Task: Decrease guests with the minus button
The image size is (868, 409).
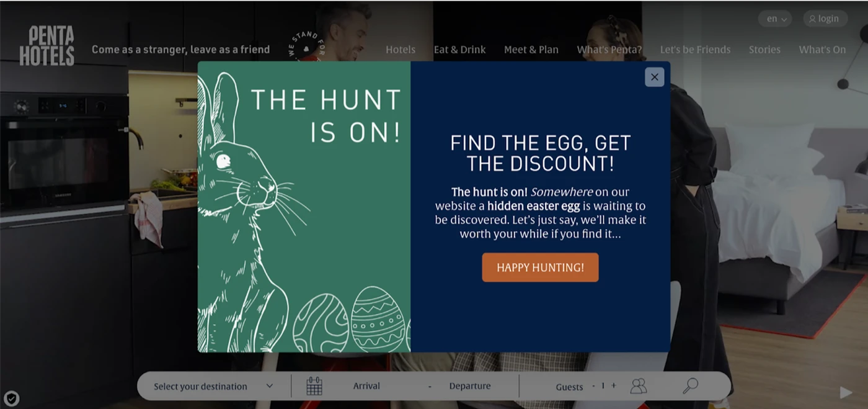Action: [x=593, y=385]
